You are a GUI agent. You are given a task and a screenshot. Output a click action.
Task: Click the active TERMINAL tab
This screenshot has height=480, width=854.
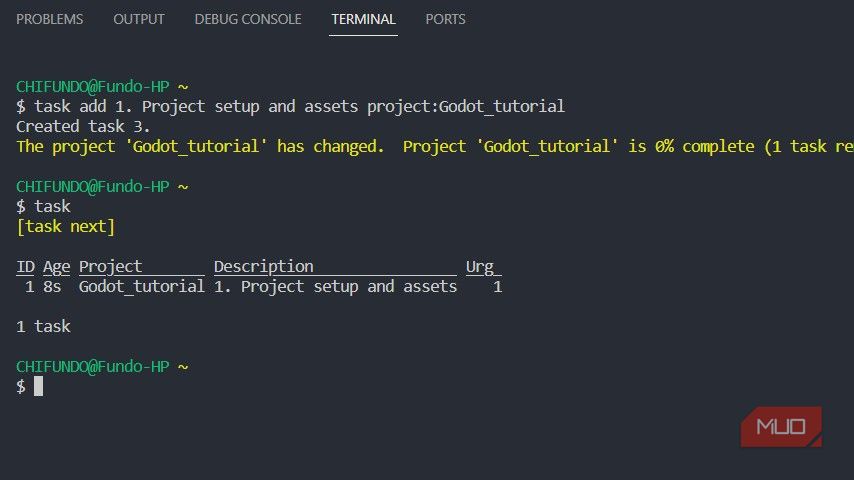pos(363,19)
